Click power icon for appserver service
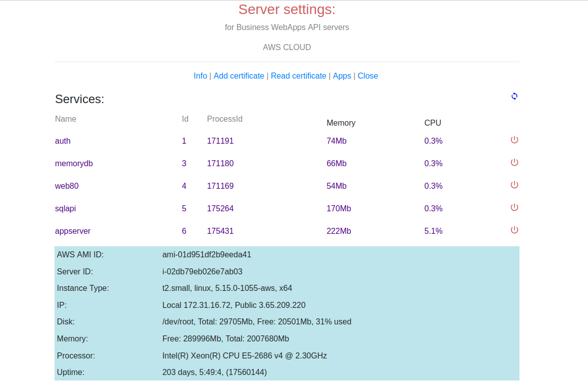Image resolution: width=588 pixels, height=388 pixels. tap(514, 230)
